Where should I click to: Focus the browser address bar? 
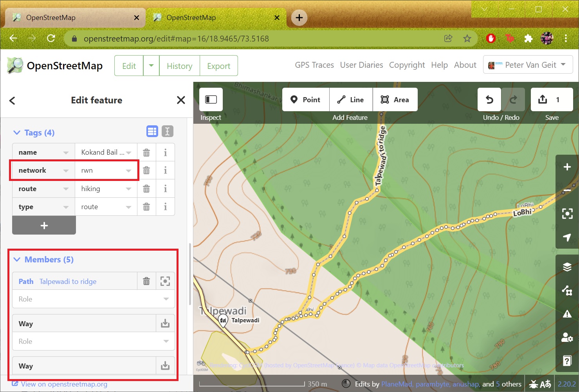(254, 39)
